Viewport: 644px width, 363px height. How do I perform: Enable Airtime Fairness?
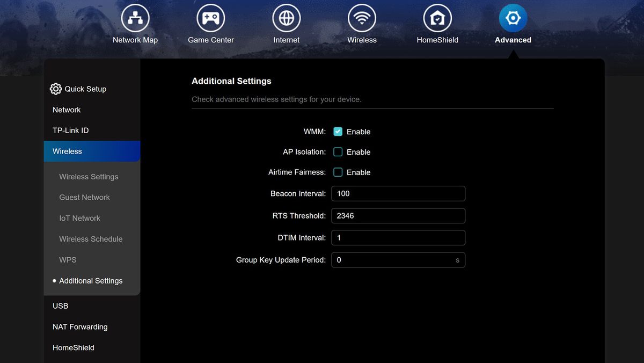click(x=338, y=172)
